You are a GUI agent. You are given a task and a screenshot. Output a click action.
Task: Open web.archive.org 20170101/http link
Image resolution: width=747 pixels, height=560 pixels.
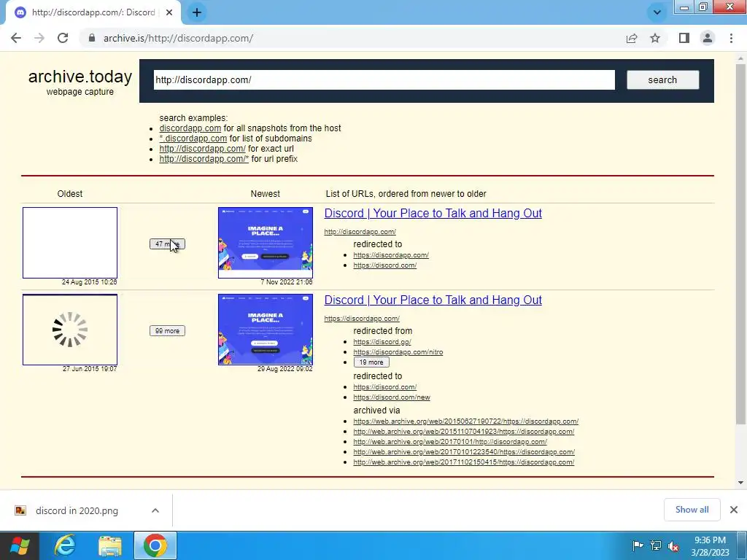(x=450, y=442)
